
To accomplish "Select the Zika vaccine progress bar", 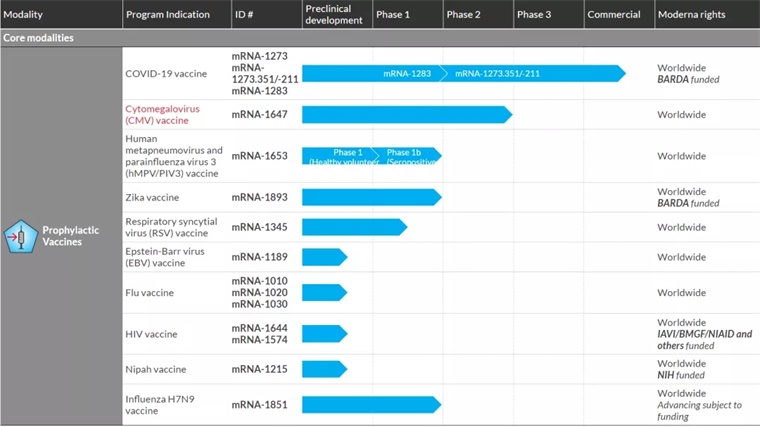I will pos(370,197).
